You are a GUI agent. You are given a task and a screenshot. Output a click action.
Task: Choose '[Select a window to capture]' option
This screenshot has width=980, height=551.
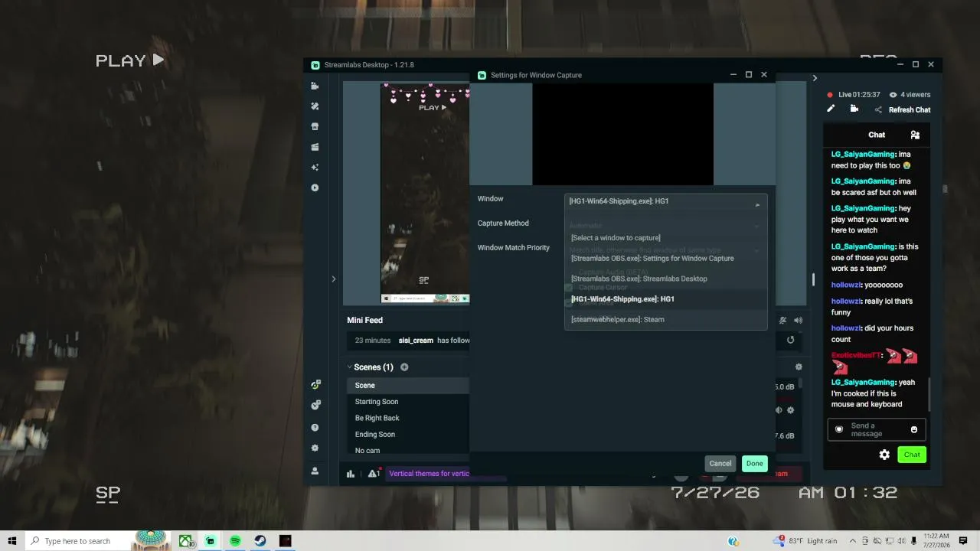pos(665,238)
